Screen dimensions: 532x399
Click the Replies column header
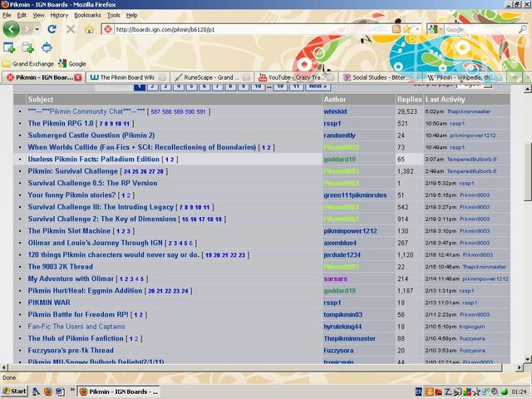coord(410,100)
